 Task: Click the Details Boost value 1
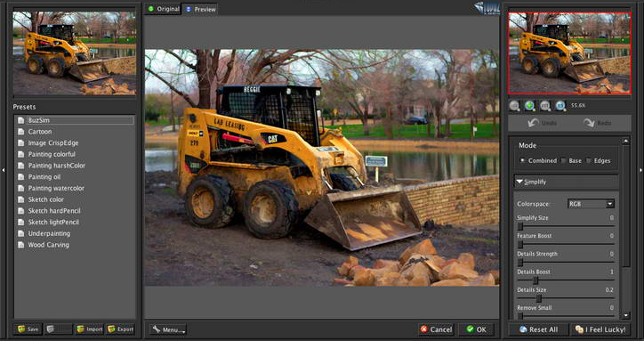tap(612, 272)
